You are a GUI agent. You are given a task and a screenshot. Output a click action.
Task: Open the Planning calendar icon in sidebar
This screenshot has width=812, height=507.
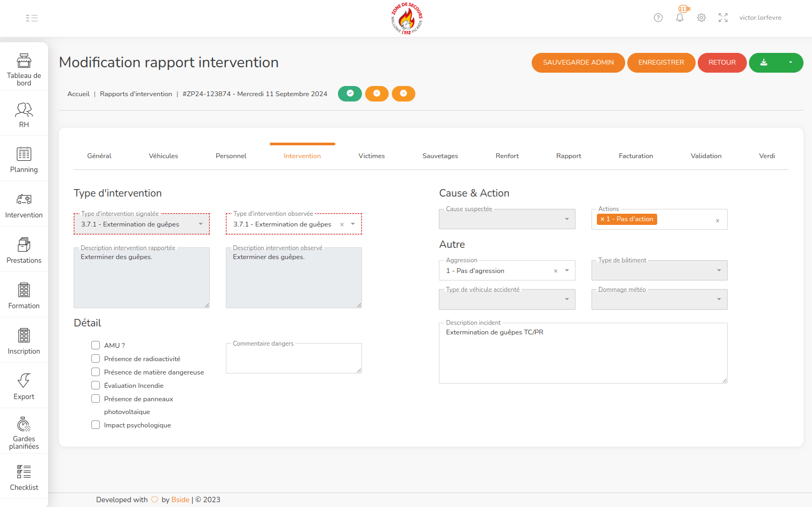(24, 154)
